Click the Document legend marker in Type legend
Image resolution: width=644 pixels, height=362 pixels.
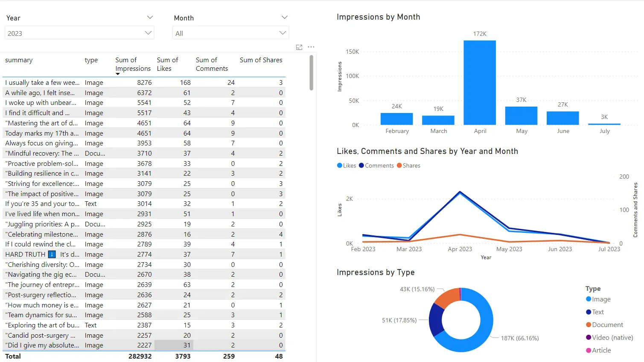pyautogui.click(x=589, y=325)
